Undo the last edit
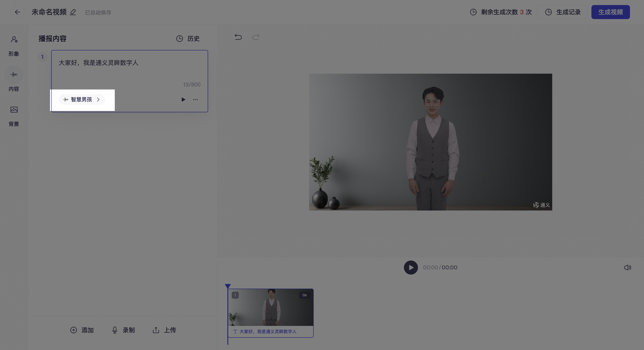The width and height of the screenshot is (644, 350). point(238,37)
